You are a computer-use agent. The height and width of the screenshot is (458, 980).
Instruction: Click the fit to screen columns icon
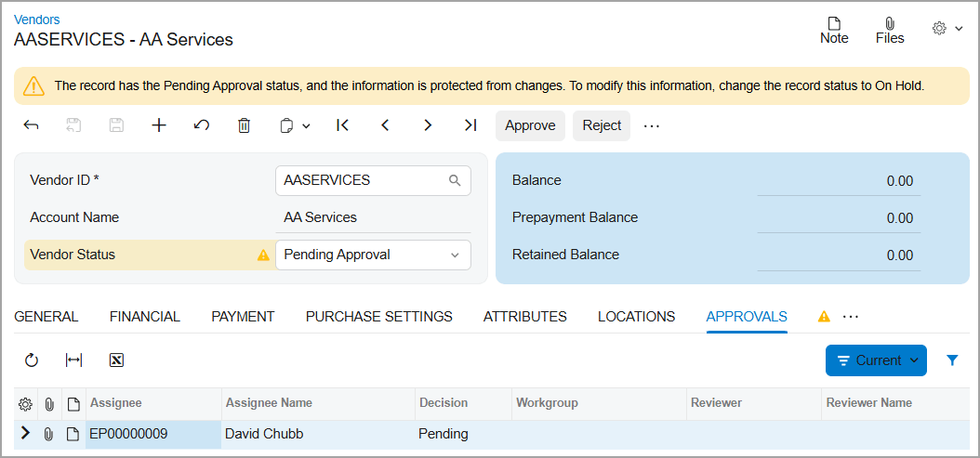coord(73,360)
